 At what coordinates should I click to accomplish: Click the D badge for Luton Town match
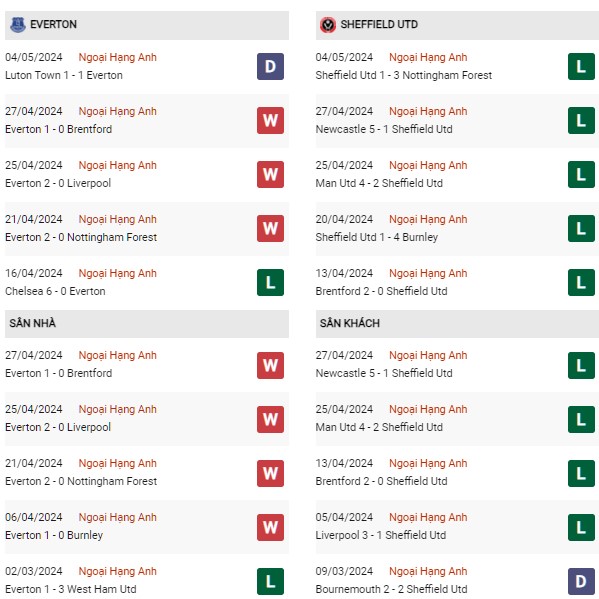tap(270, 66)
